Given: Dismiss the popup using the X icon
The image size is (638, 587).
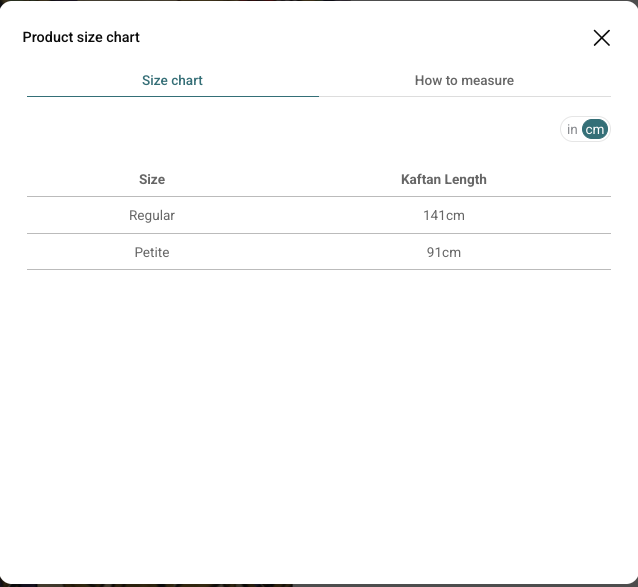Looking at the screenshot, I should 601,38.
